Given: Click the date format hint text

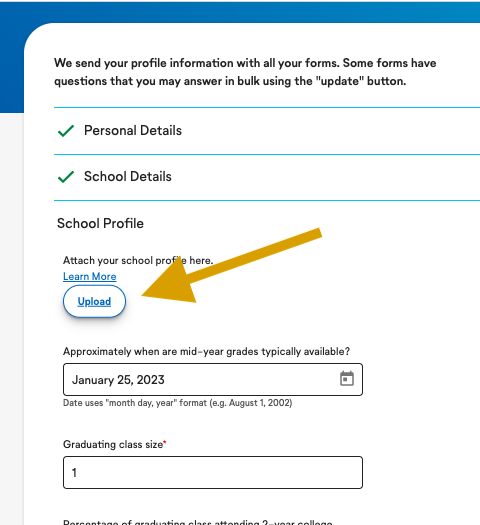Looking at the screenshot, I should pyautogui.click(x=177, y=403).
